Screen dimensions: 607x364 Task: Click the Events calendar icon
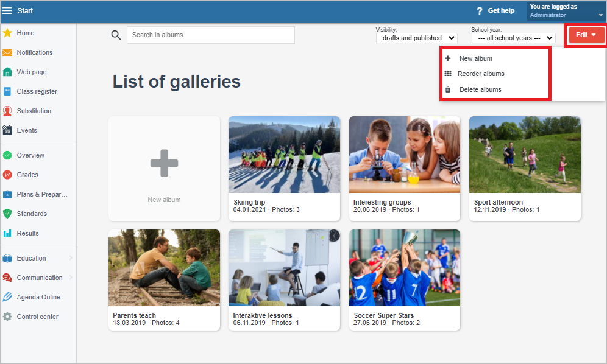[7, 130]
